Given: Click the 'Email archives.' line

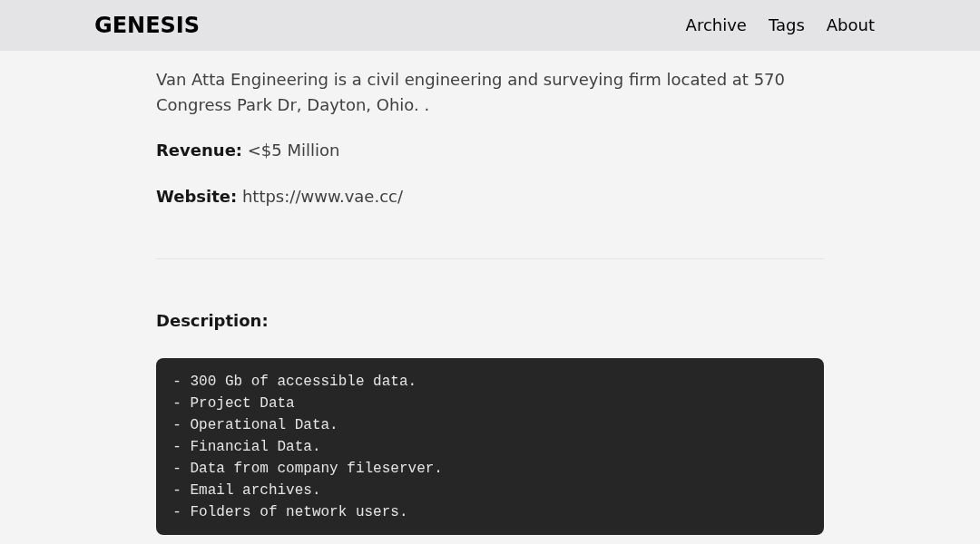Looking at the screenshot, I should pos(246,490).
